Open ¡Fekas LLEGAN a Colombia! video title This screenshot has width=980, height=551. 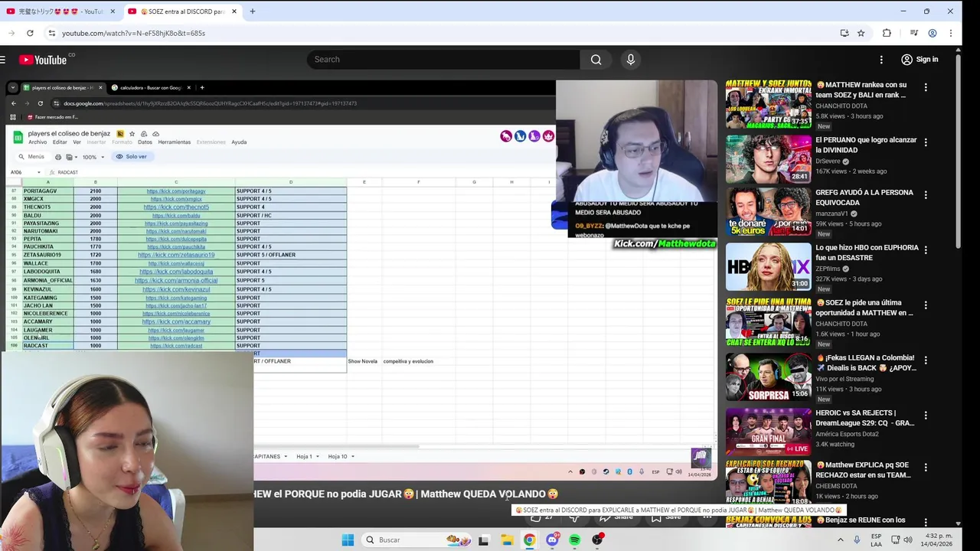[x=866, y=363]
